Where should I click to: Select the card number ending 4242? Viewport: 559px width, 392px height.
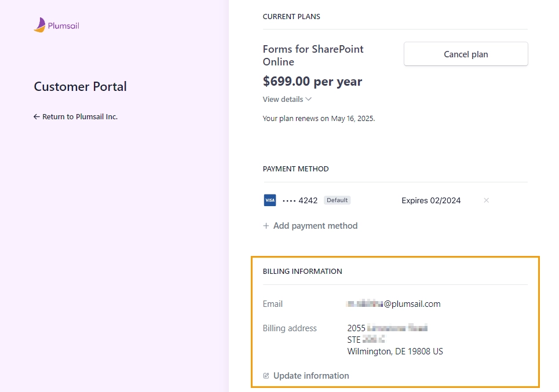coord(300,201)
